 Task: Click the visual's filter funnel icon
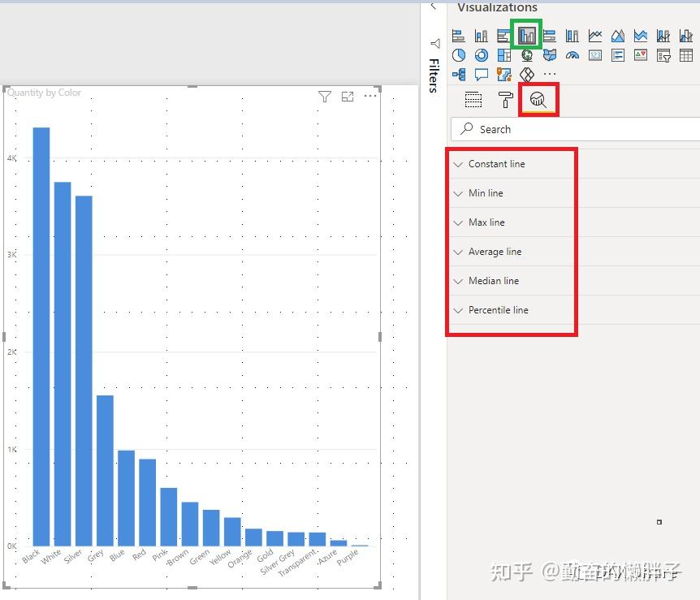[325, 96]
